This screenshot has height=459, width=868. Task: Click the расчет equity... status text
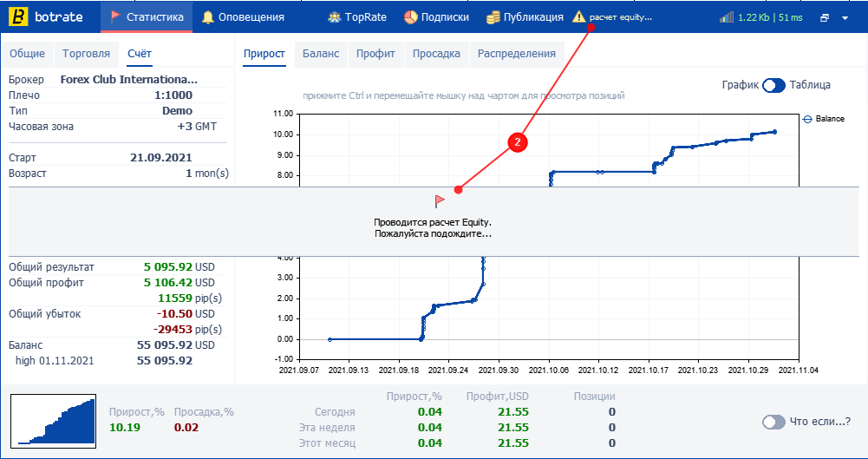(x=621, y=17)
